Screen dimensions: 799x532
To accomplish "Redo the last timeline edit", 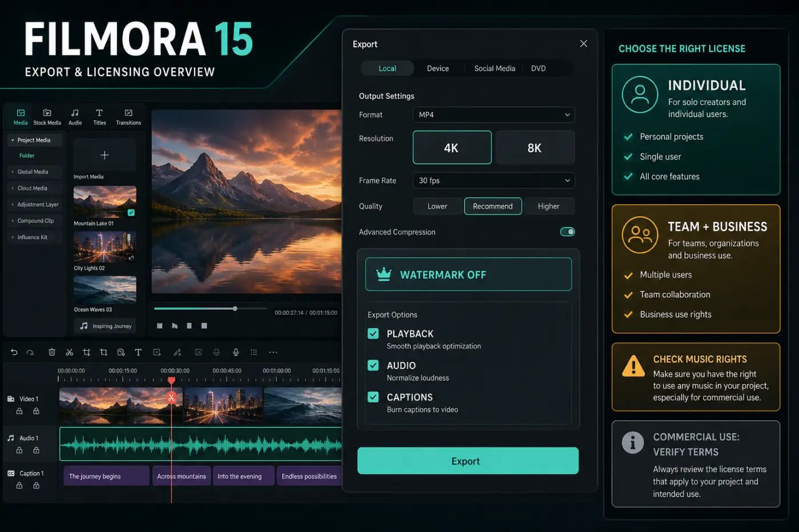I will click(x=30, y=352).
